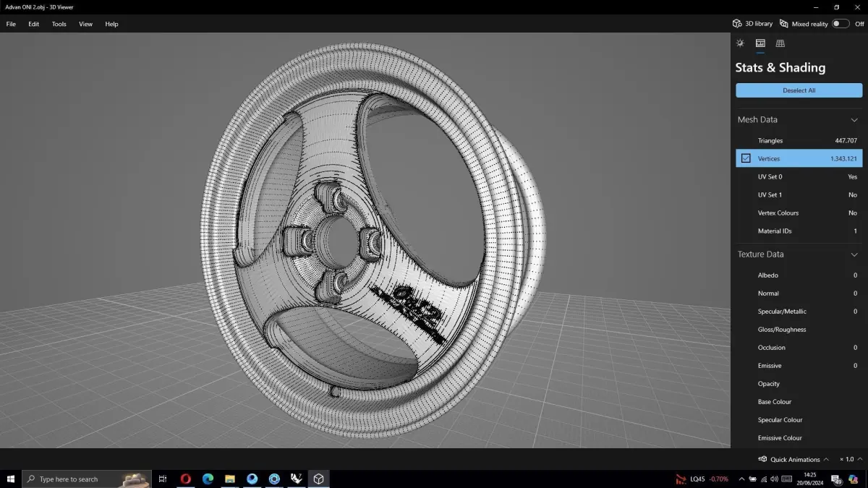Open the View menu

point(85,24)
